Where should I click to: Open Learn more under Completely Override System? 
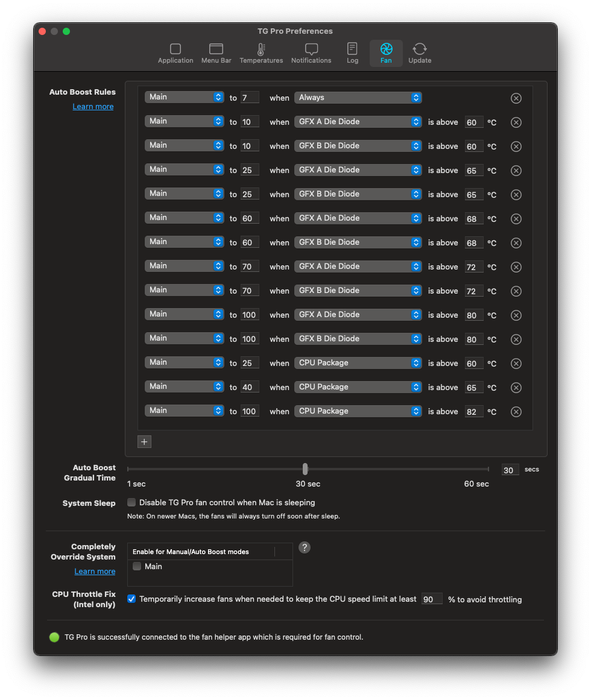click(95, 571)
